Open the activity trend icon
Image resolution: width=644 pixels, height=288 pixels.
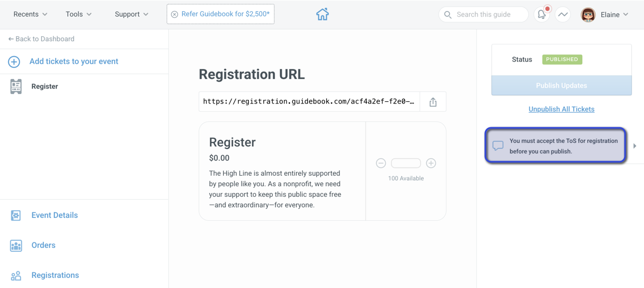[563, 14]
